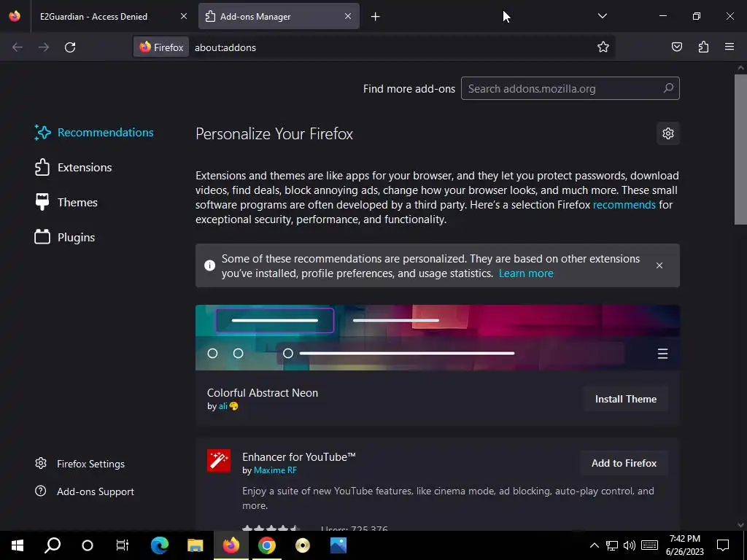Open the Extensions category
Image resolution: width=747 pixels, height=560 pixels.
click(74, 168)
